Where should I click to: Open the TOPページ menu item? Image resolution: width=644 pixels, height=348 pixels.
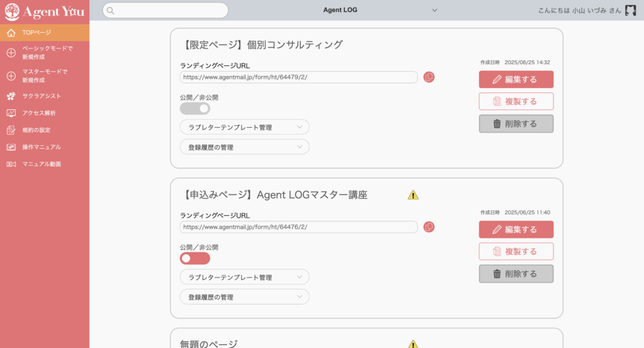[45, 33]
